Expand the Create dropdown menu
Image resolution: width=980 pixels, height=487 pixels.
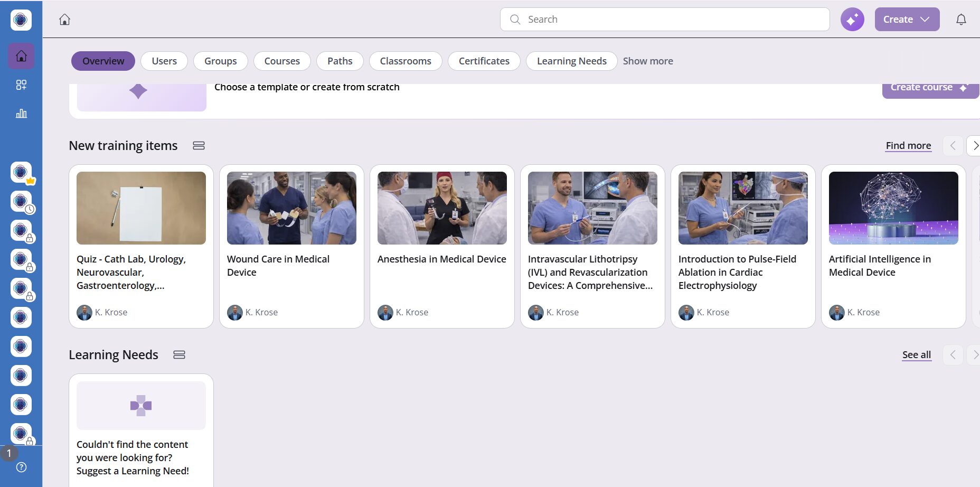pos(907,20)
